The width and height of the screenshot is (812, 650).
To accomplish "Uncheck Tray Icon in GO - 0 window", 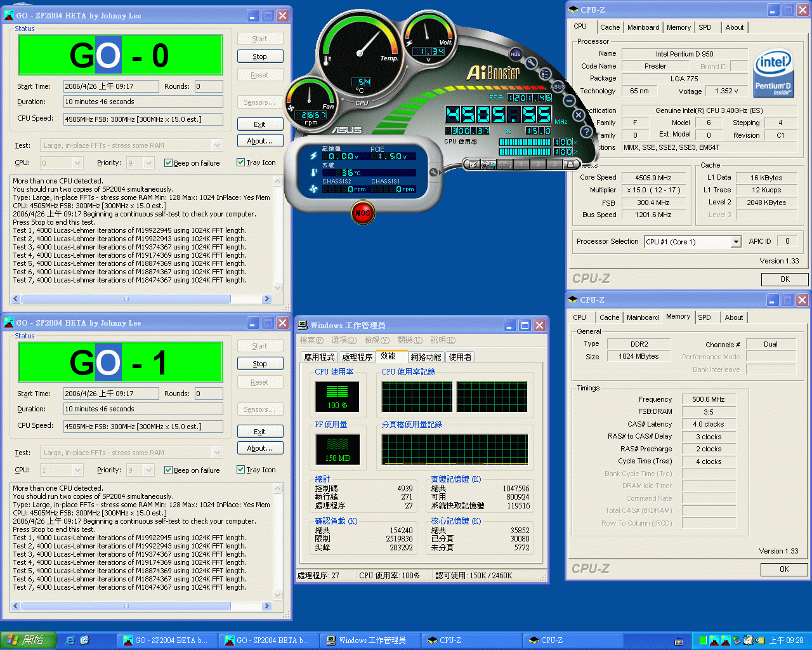I will (x=241, y=162).
